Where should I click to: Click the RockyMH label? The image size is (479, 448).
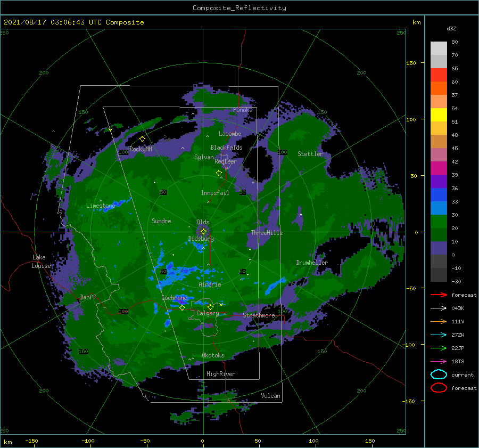(141, 149)
